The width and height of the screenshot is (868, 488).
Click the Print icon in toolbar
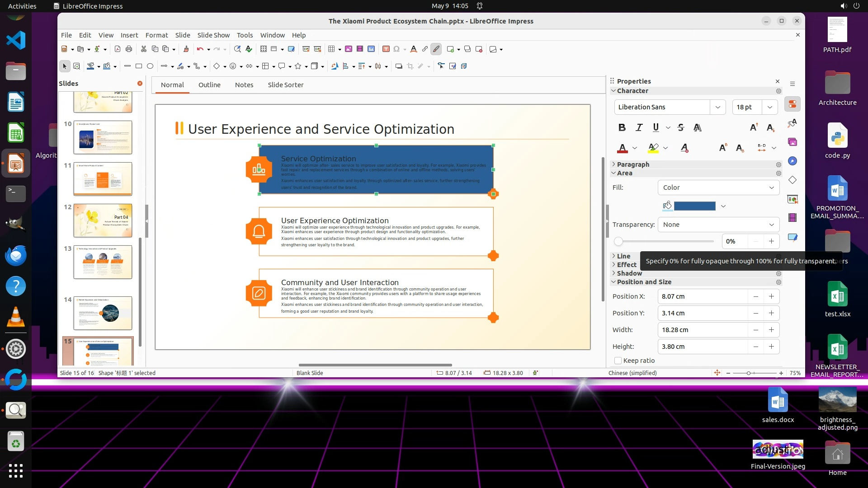(129, 49)
